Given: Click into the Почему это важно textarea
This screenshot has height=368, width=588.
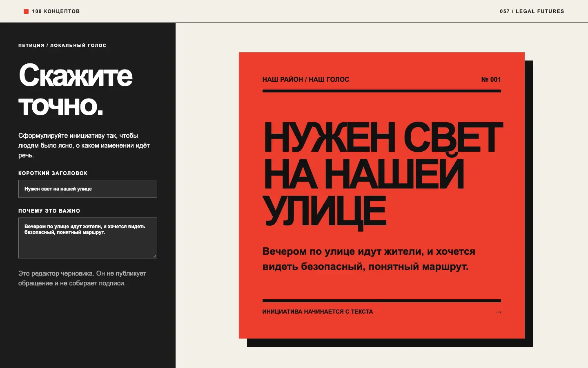Looking at the screenshot, I should [x=88, y=238].
